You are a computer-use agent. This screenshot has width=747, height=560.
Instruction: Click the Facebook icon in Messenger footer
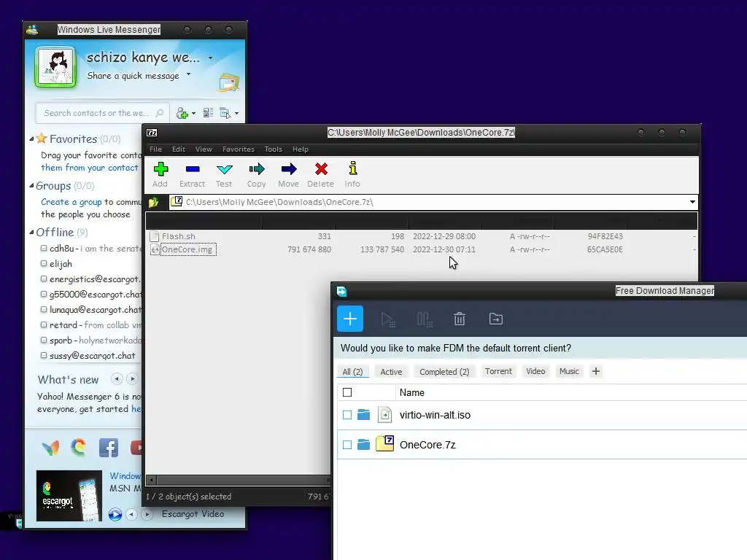pos(109,448)
